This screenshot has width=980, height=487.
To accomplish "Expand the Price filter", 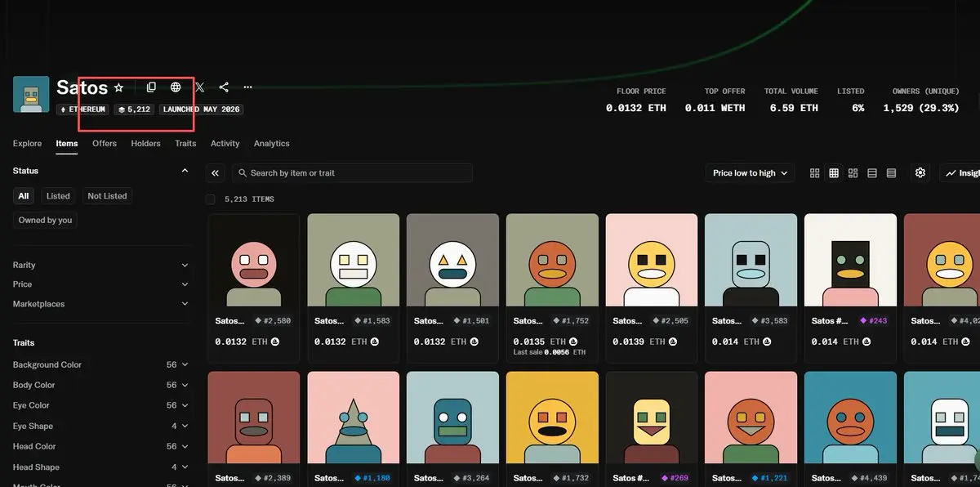I will pyautogui.click(x=101, y=284).
